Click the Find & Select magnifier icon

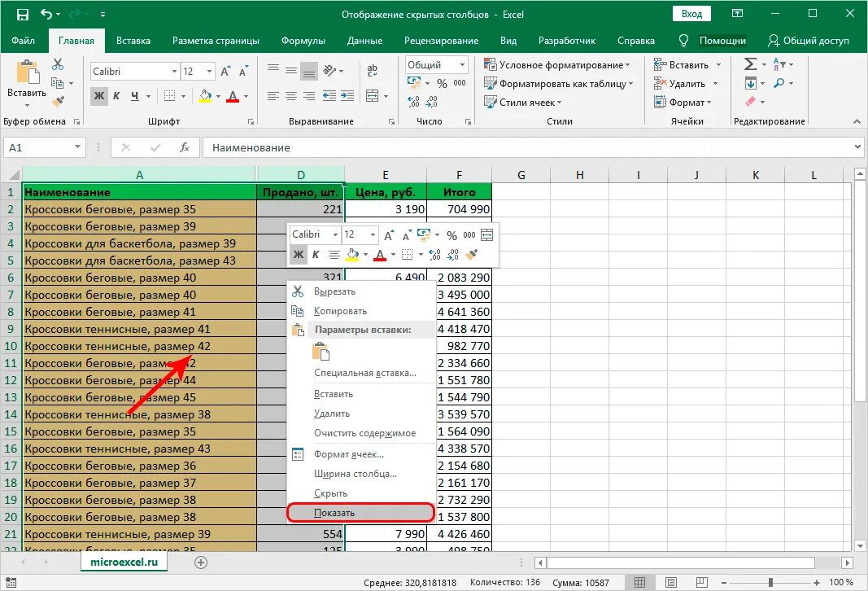[x=779, y=83]
